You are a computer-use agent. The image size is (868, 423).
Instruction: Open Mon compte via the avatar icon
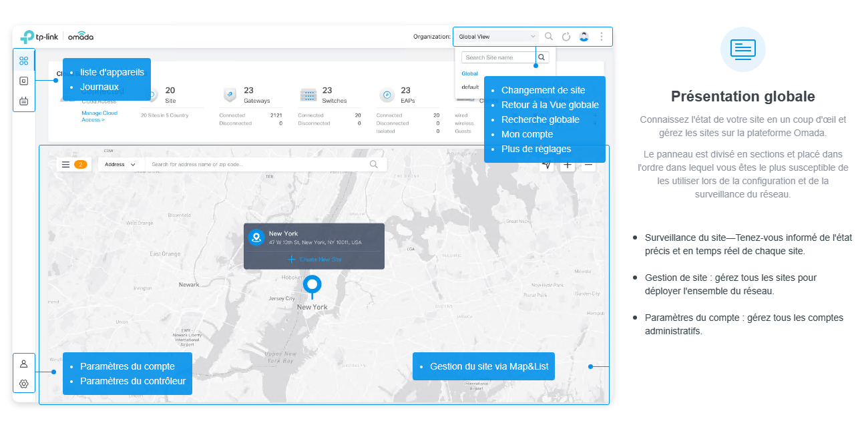pyautogui.click(x=584, y=36)
